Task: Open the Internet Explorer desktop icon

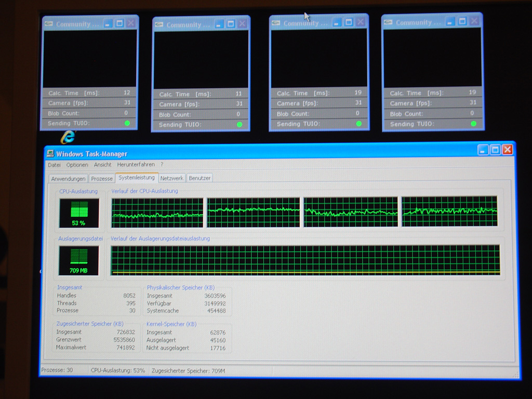Action: coord(68,137)
